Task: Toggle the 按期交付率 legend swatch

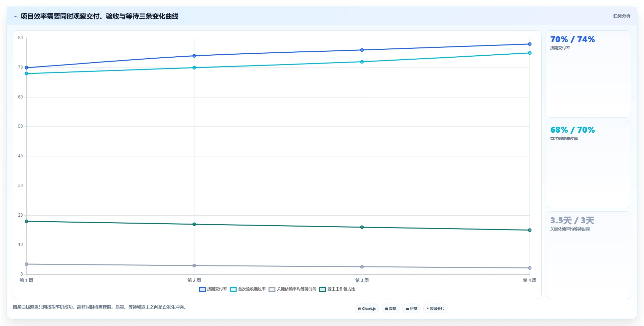Action: tap(202, 289)
